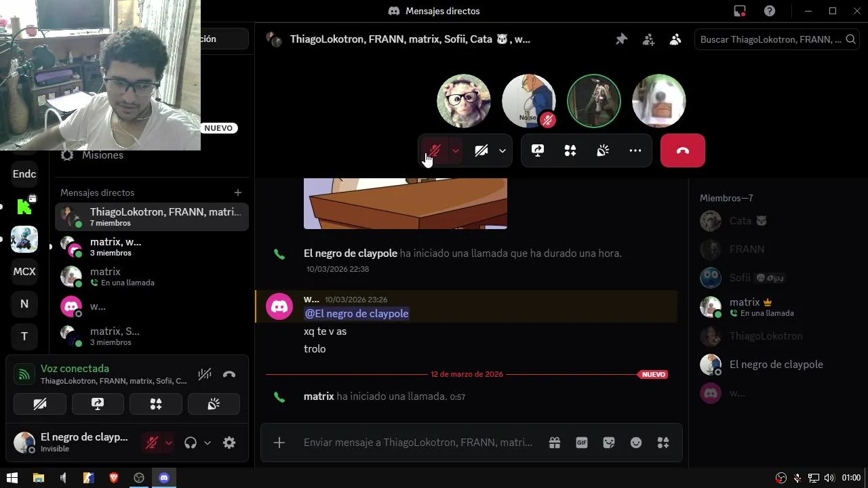
Task: Open soundboard from the voice panel
Action: pyautogui.click(x=214, y=404)
